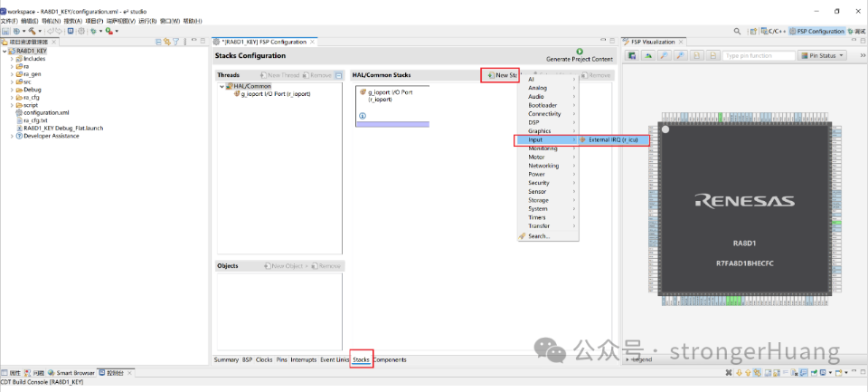
Task: Expand the Debug folder
Action: click(x=12, y=90)
